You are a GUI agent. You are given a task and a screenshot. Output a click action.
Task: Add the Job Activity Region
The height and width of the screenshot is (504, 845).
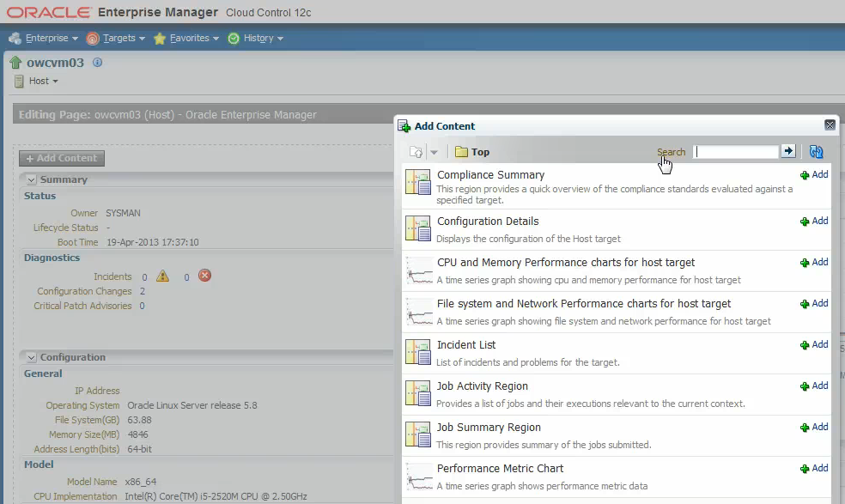point(814,386)
